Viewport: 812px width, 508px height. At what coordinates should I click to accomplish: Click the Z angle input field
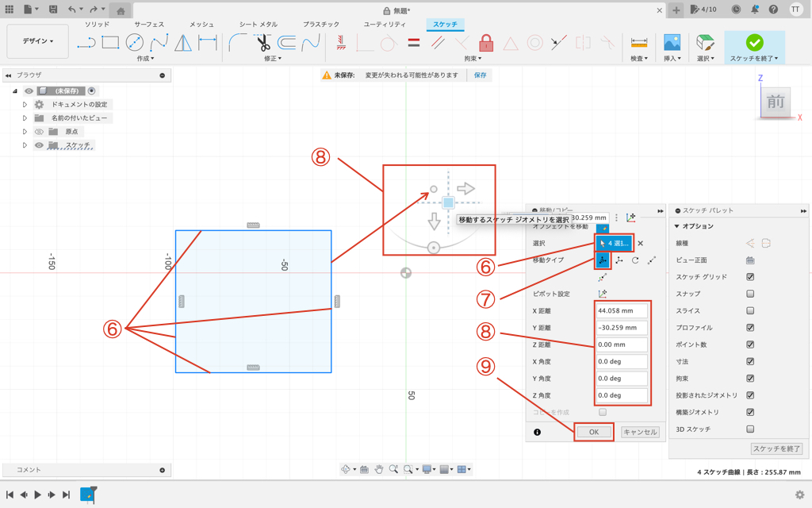(622, 395)
